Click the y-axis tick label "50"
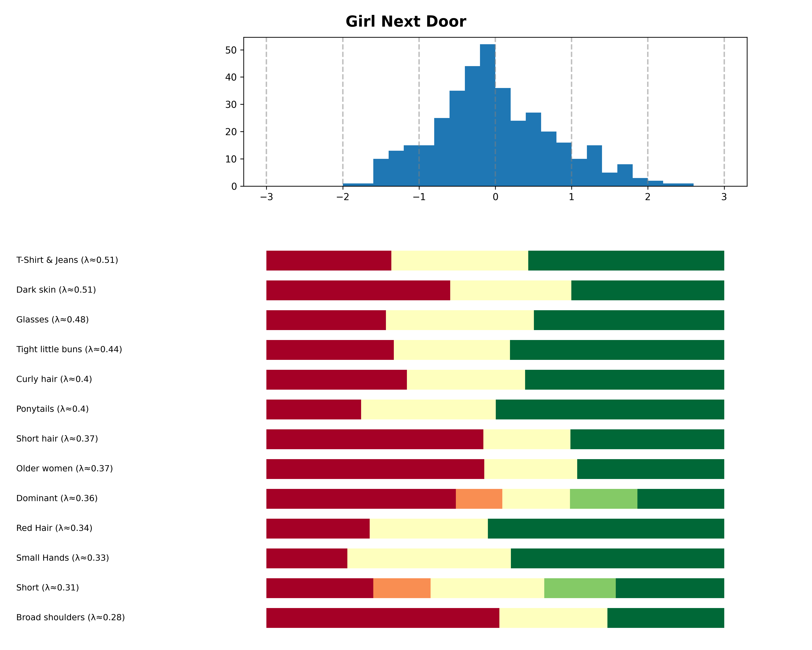812x650 pixels. point(231,50)
